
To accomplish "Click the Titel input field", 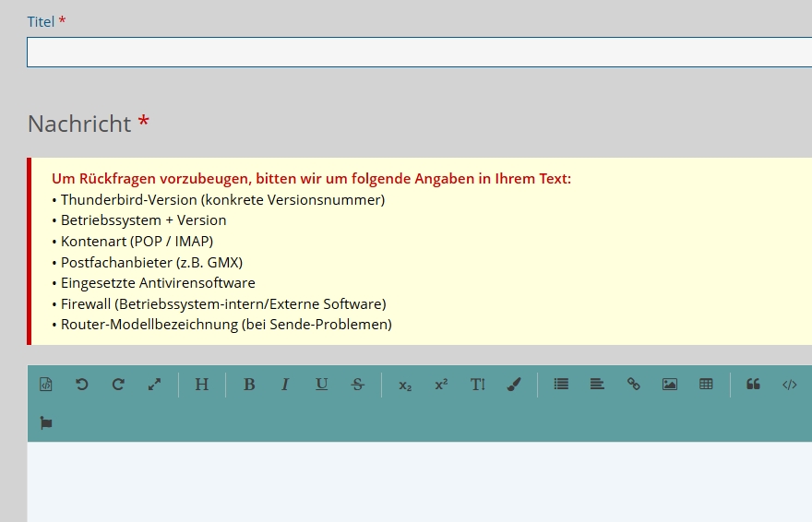I will pyautogui.click(x=420, y=52).
